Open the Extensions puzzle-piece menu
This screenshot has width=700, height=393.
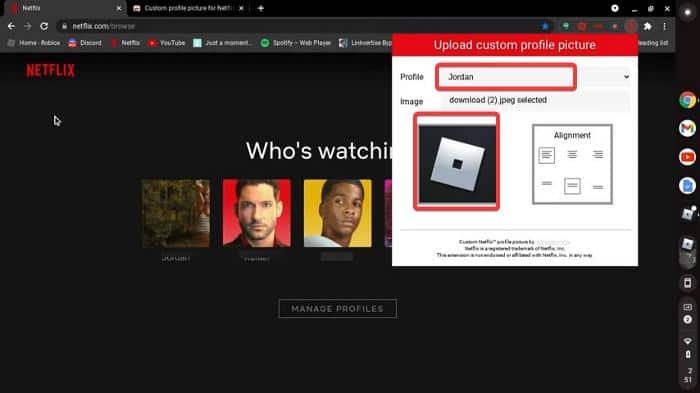point(647,26)
